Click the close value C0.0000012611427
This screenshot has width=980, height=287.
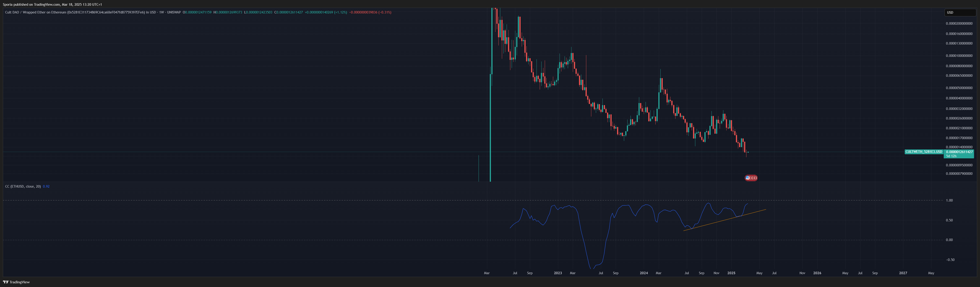[x=288, y=12]
